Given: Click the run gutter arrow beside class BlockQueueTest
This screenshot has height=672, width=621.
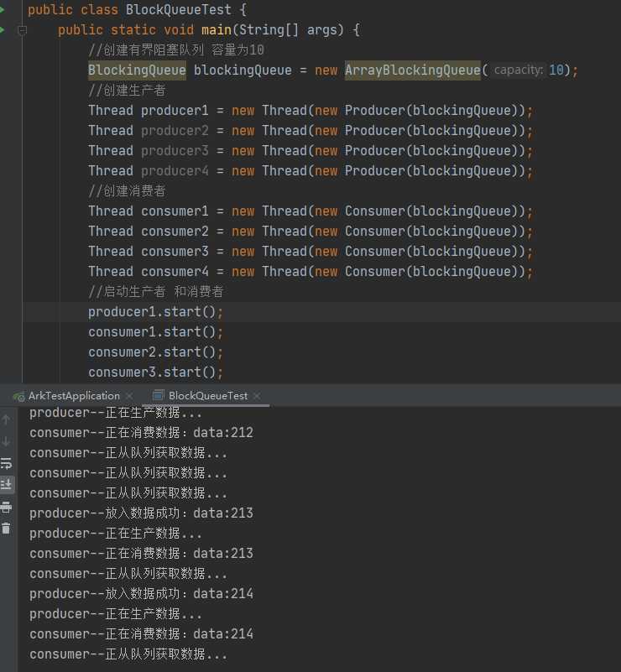Looking at the screenshot, I should pyautogui.click(x=4, y=10).
